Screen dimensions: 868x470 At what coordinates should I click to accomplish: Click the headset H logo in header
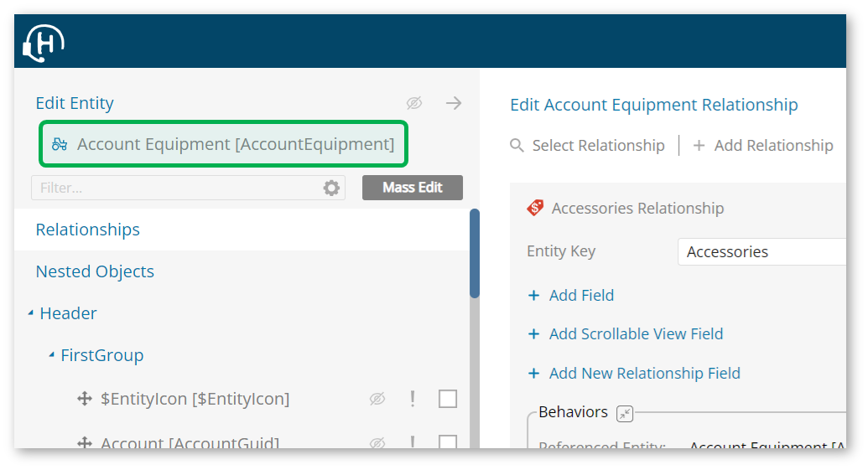pos(43,43)
